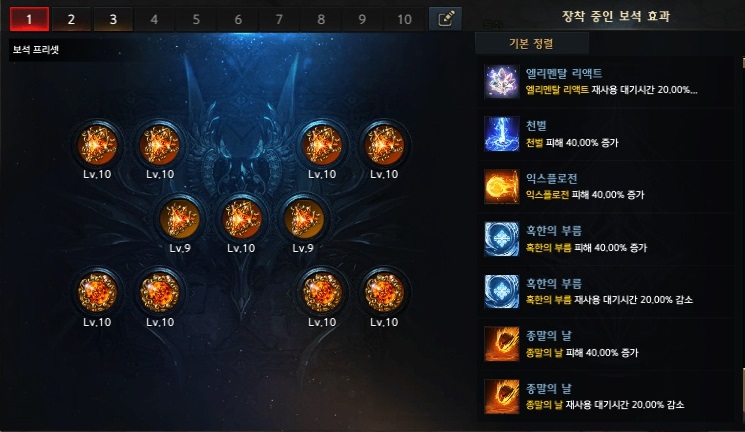745x432 pixels.
Task: Click 종말의 날 cooldown reduction icon
Action: 501,396
